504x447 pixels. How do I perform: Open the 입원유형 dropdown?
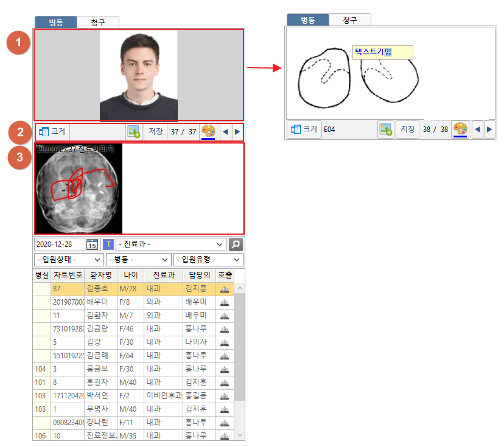(208, 260)
